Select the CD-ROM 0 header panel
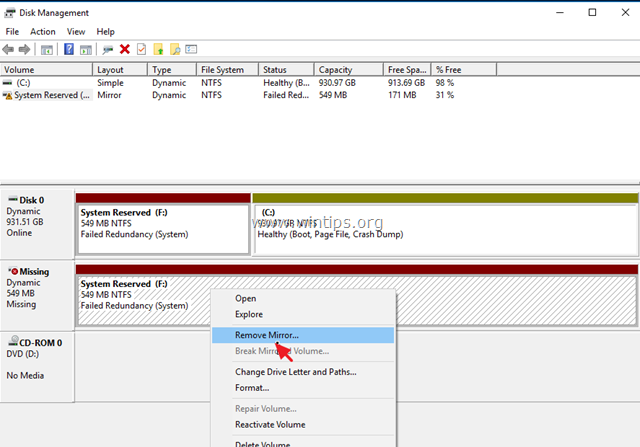The width and height of the screenshot is (640, 447). coord(38,367)
